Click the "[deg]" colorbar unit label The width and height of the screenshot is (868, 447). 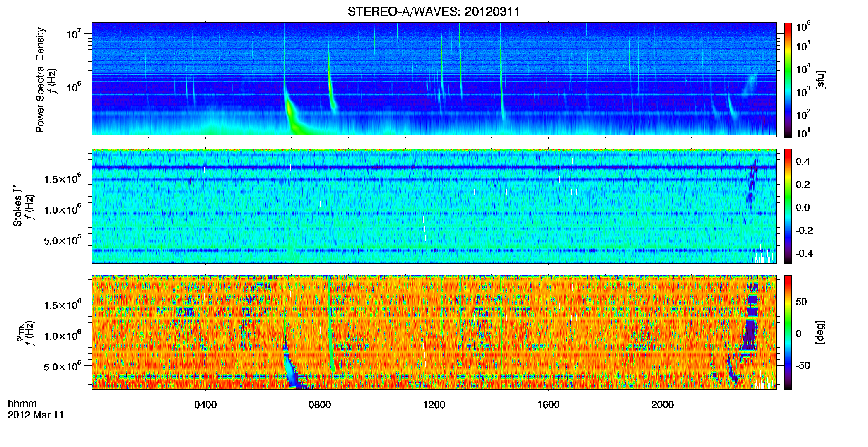pos(820,332)
